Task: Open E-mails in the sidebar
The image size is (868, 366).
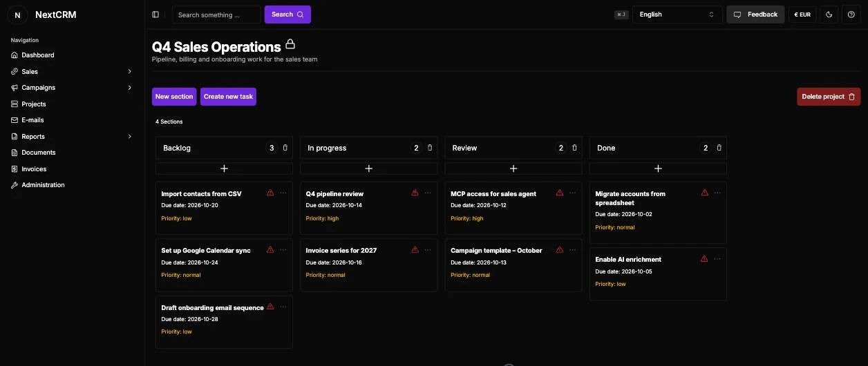Action: point(72,120)
